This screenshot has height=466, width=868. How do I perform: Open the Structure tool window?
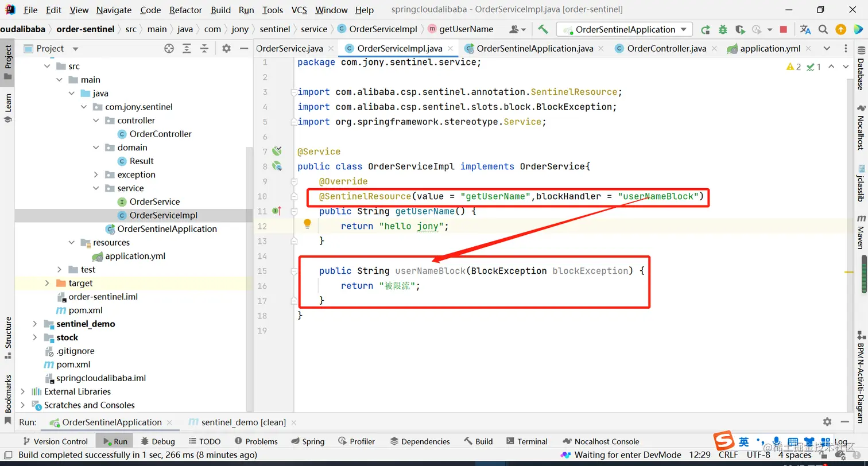8,337
